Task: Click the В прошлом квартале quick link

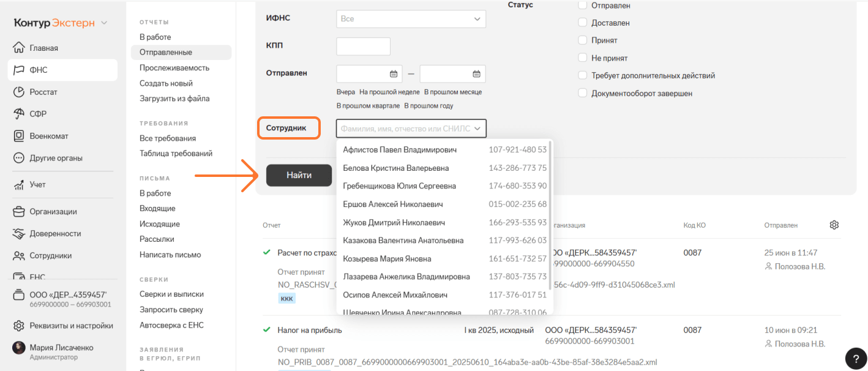Action: pos(368,105)
